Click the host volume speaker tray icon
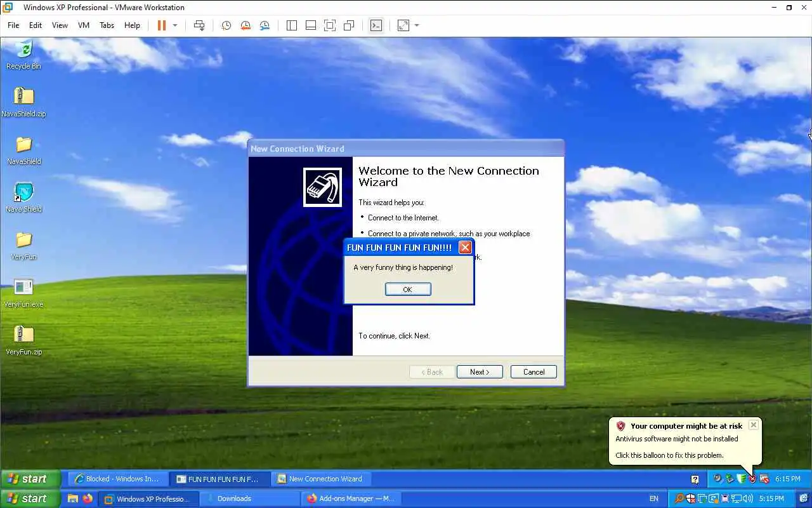812x508 pixels. click(748, 498)
